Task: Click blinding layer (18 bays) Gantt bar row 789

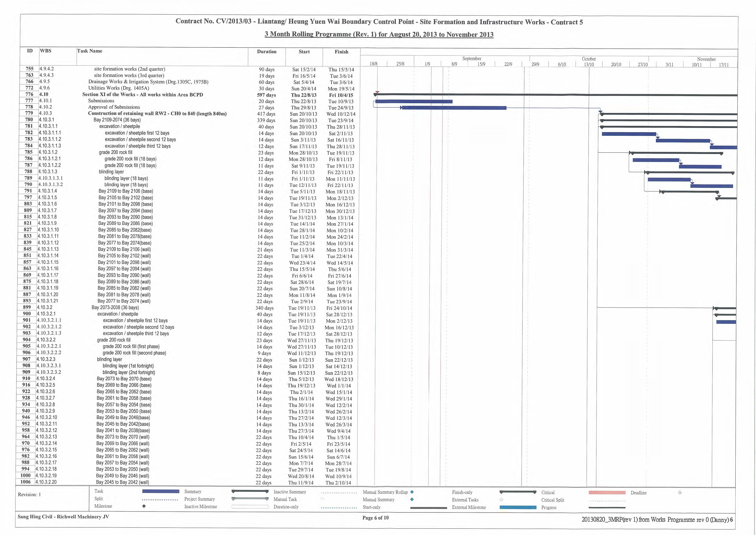Action: 669,180
